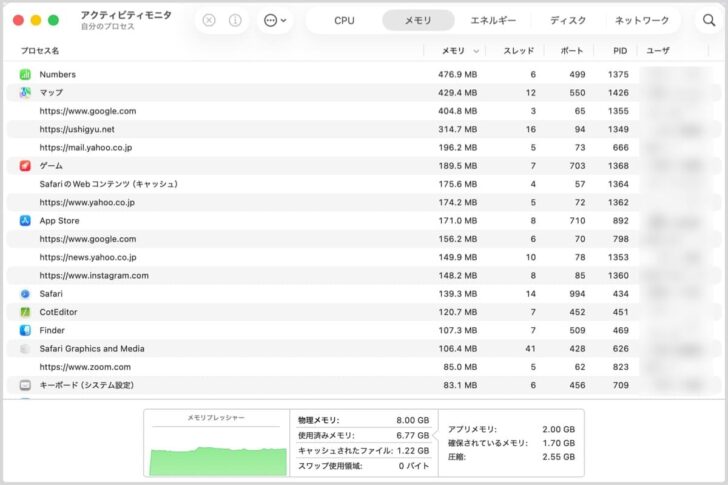Click the 476.9 MB memory value

(458, 74)
